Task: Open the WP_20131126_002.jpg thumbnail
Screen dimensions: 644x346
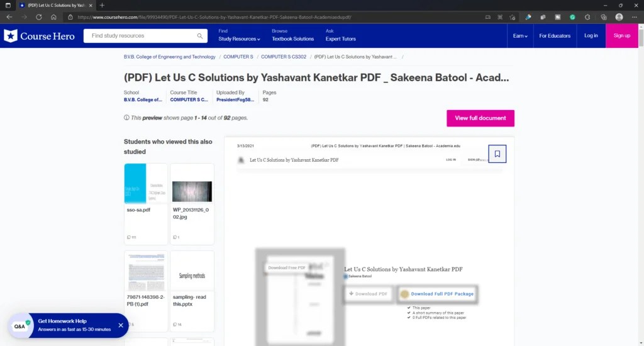Action: pyautogui.click(x=192, y=191)
